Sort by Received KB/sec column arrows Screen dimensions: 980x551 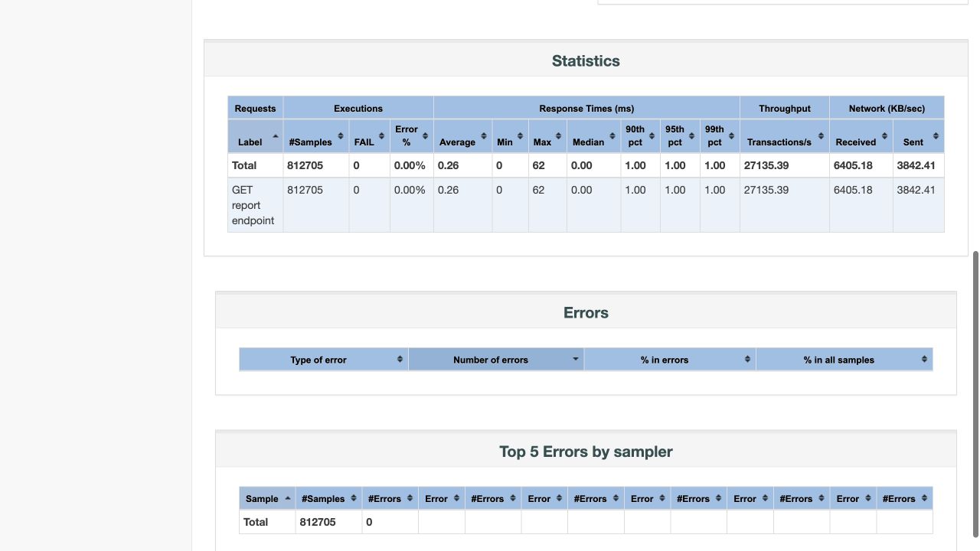[x=884, y=136]
